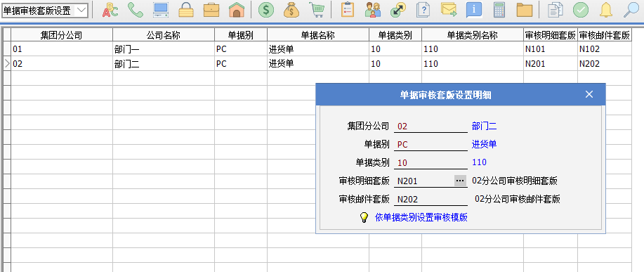Select the 部门二 cell in grid
The width and height of the screenshot is (644, 272).
(164, 64)
